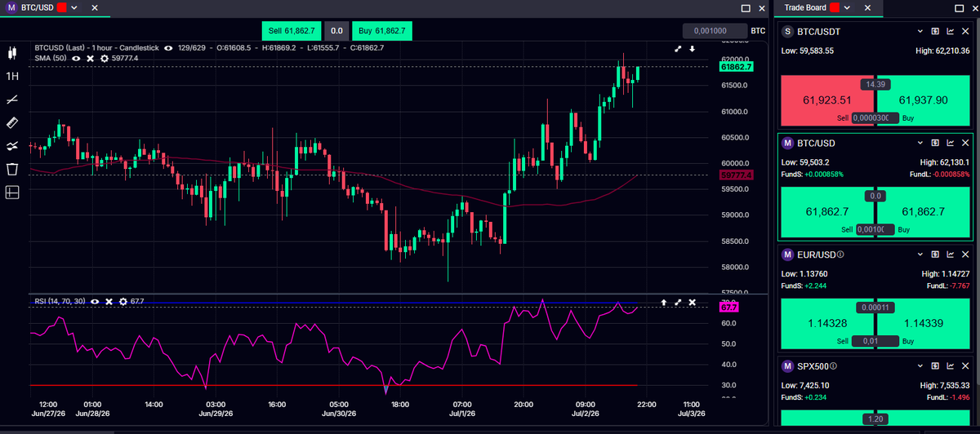Expand BTC/USDT card options chevron
The width and height of the screenshot is (980, 434).
tap(920, 32)
